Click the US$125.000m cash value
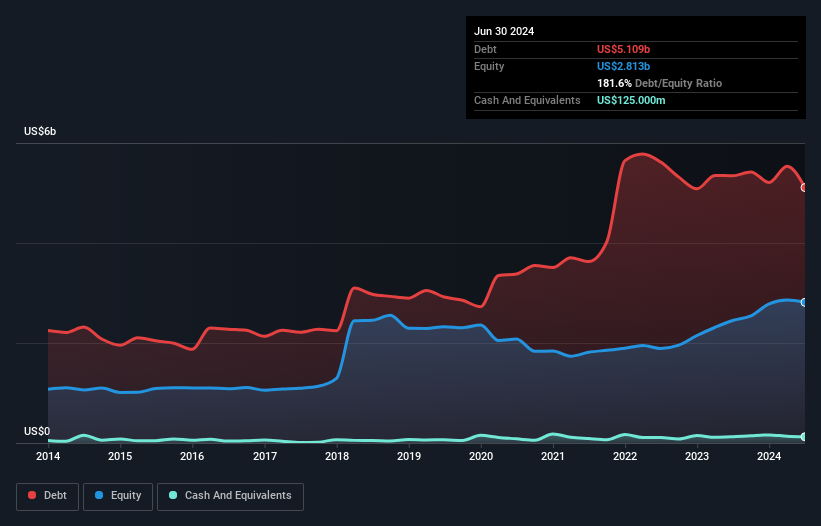 click(631, 100)
